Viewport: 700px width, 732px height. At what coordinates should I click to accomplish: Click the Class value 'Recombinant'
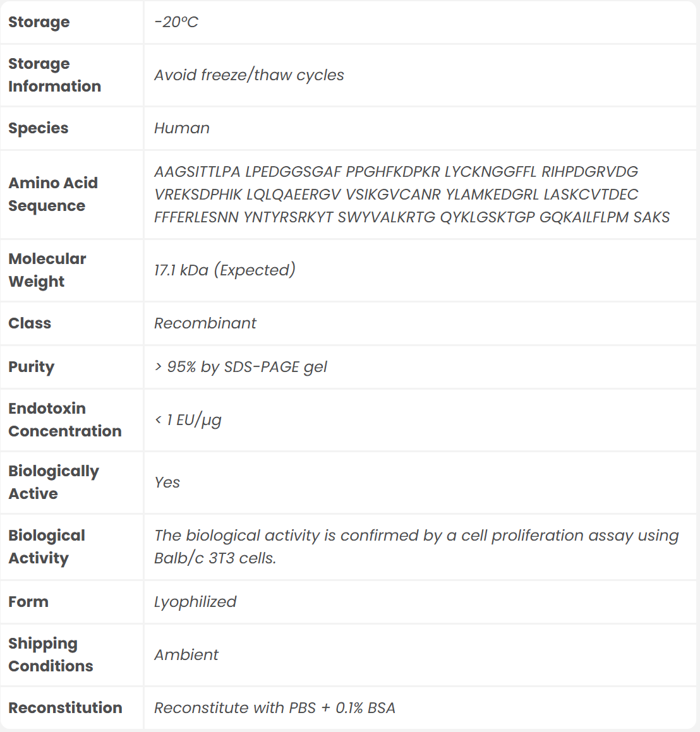205,323
